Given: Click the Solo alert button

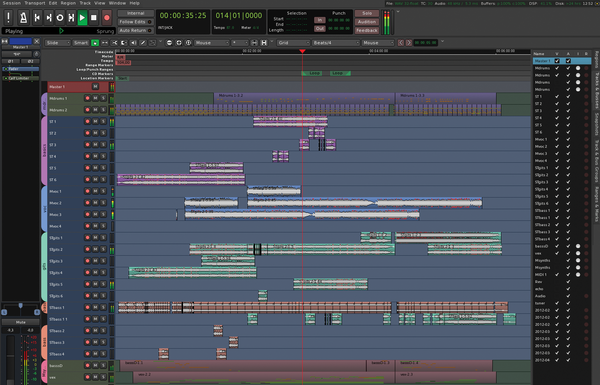Looking at the screenshot, I should click(x=367, y=13).
